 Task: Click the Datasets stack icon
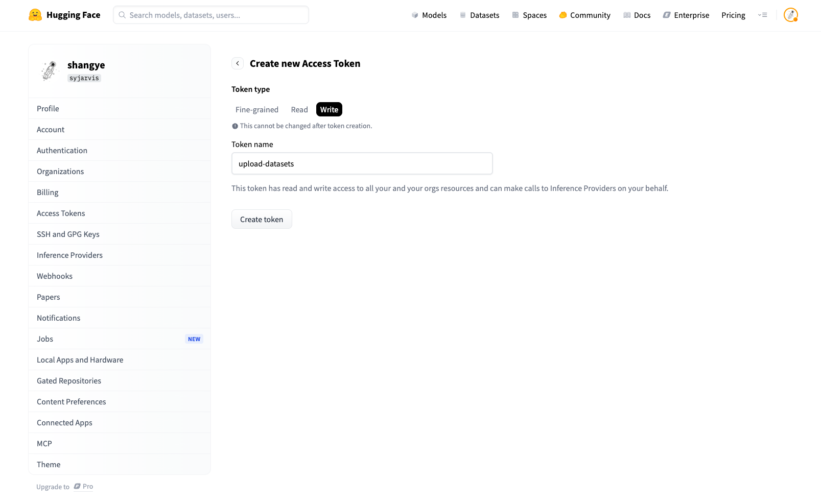[x=463, y=15]
